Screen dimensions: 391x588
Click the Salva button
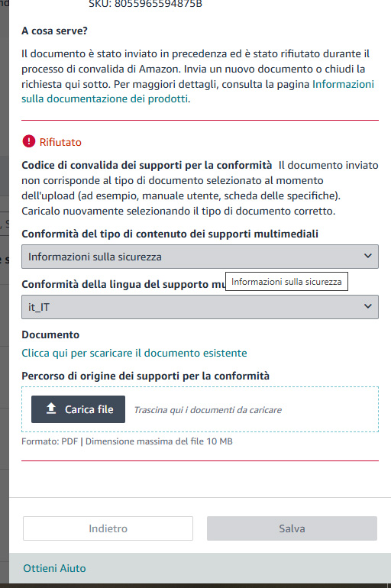click(x=292, y=528)
